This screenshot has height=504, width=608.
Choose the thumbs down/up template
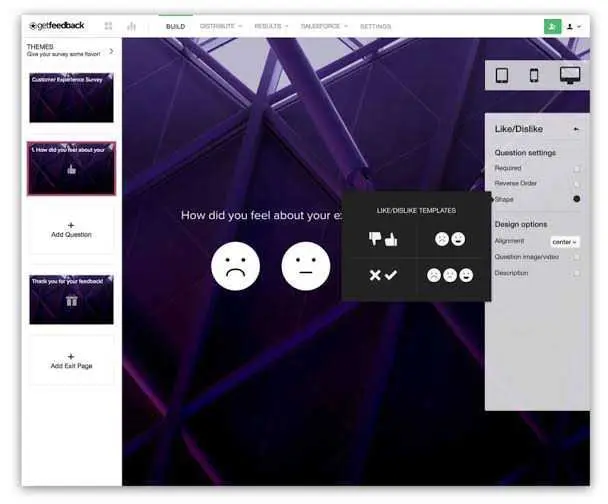tap(383, 239)
